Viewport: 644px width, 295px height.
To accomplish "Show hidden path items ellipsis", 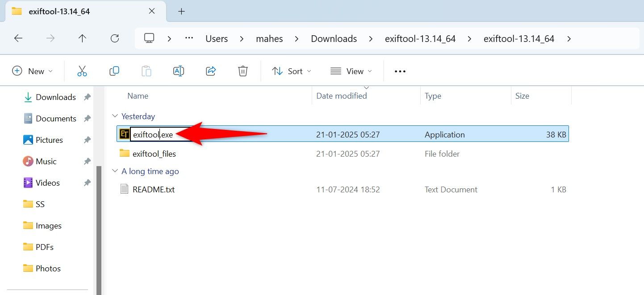I will coord(189,38).
